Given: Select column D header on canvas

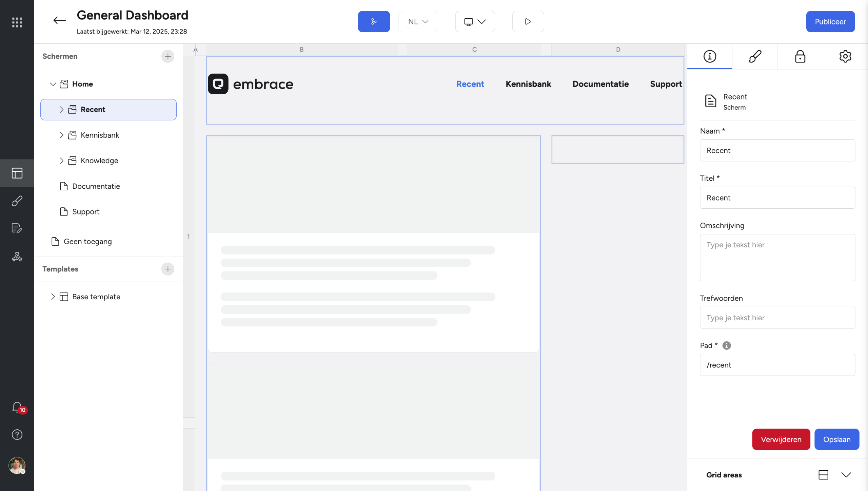Looking at the screenshot, I should click(x=618, y=50).
